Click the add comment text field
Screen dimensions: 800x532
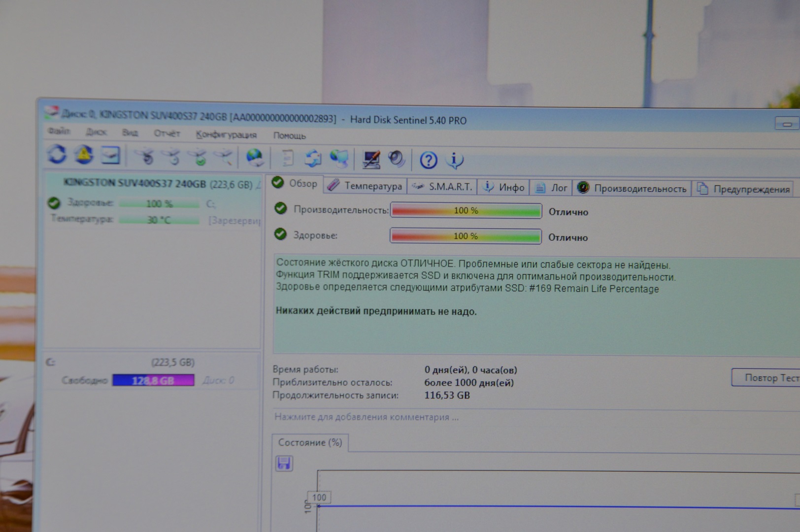367,417
